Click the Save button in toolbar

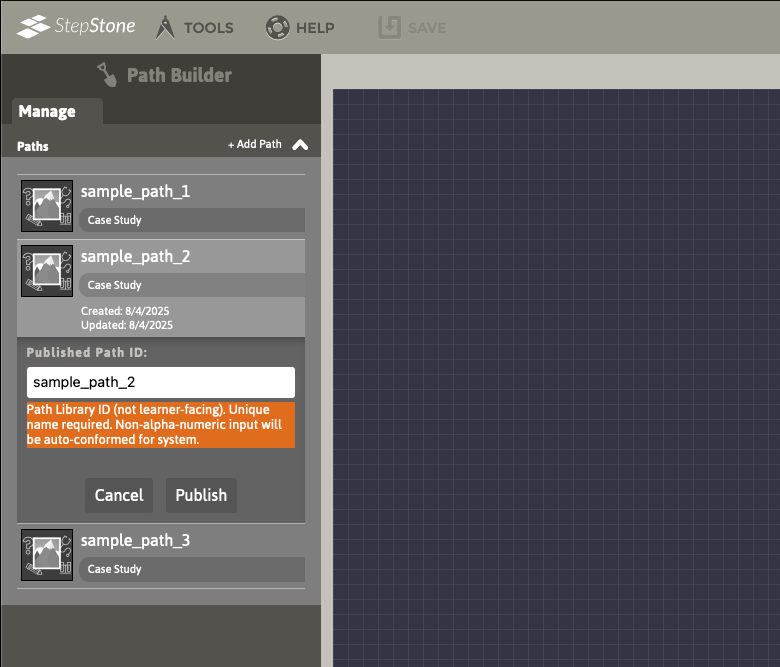tap(412, 27)
